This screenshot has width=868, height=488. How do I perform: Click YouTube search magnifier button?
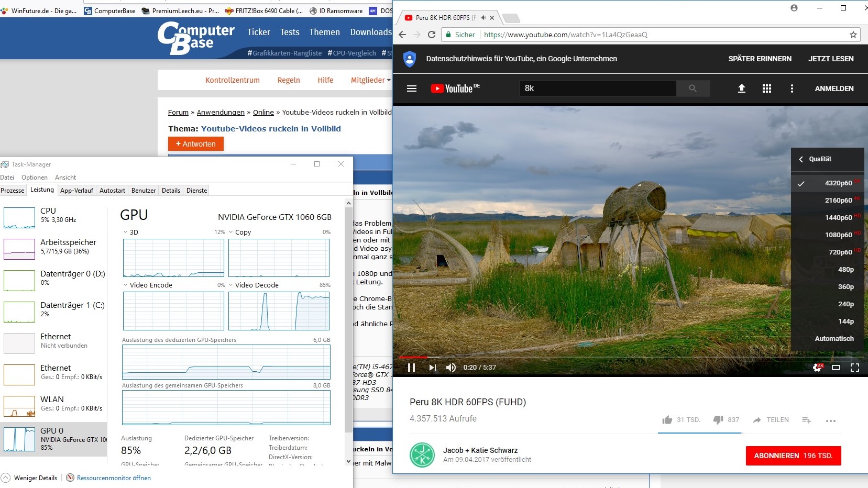tap(693, 88)
